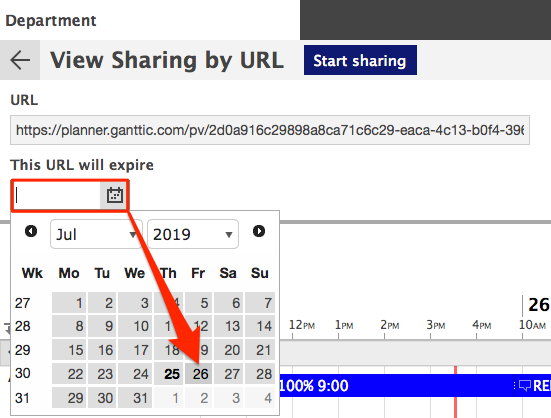Image resolution: width=551 pixels, height=418 pixels.
Task: Choose July 1 in the calendar
Action: (69, 303)
